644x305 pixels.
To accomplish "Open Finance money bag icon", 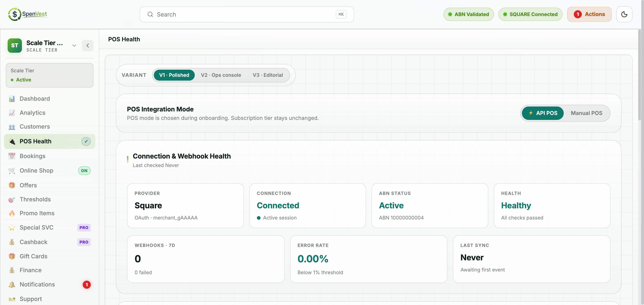I will [x=12, y=270].
